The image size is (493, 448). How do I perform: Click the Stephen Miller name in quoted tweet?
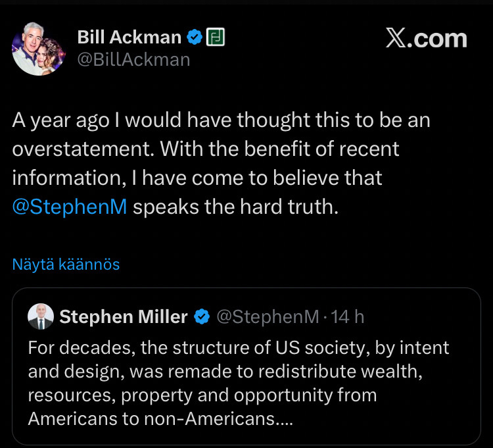(x=124, y=317)
